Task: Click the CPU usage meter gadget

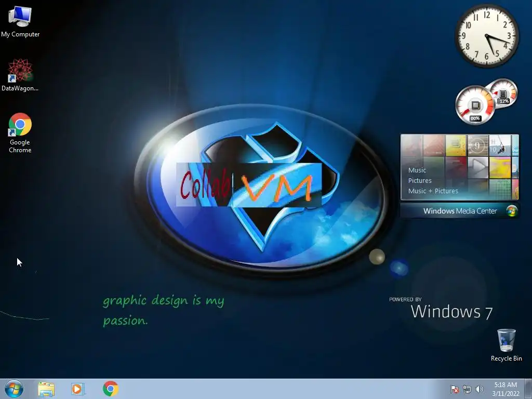Action: [x=475, y=105]
